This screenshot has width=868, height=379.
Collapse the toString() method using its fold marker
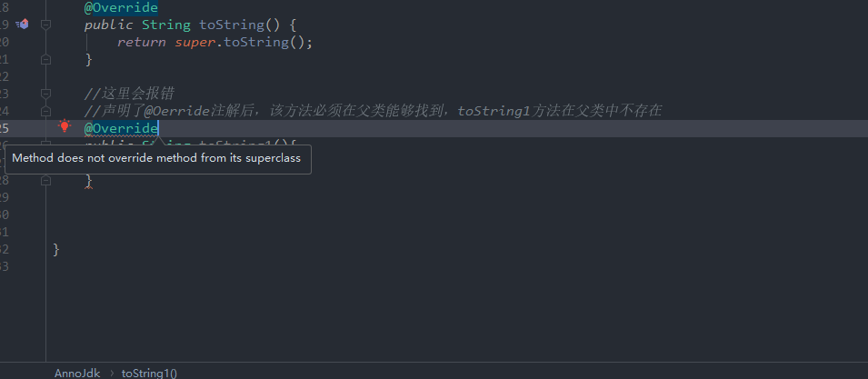(45, 25)
